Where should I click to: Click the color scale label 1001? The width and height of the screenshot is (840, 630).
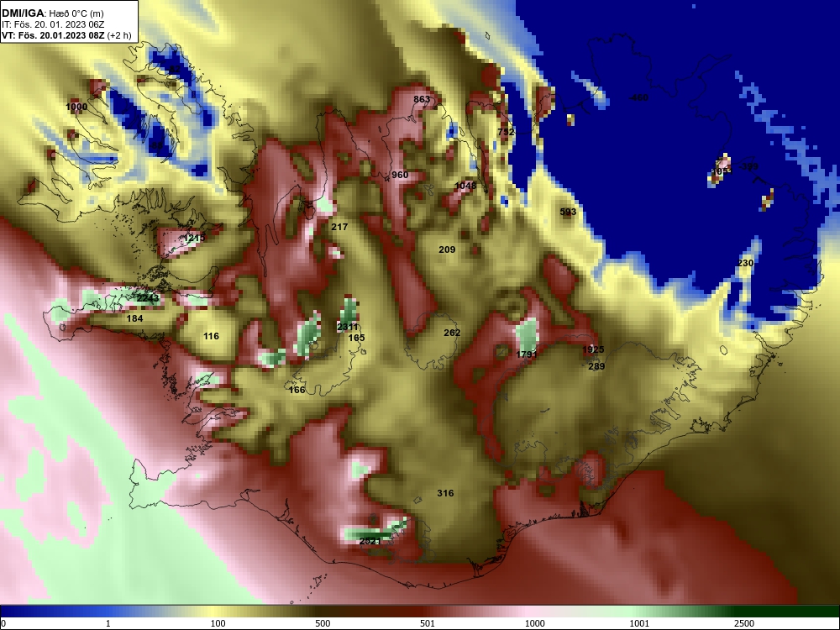click(639, 623)
